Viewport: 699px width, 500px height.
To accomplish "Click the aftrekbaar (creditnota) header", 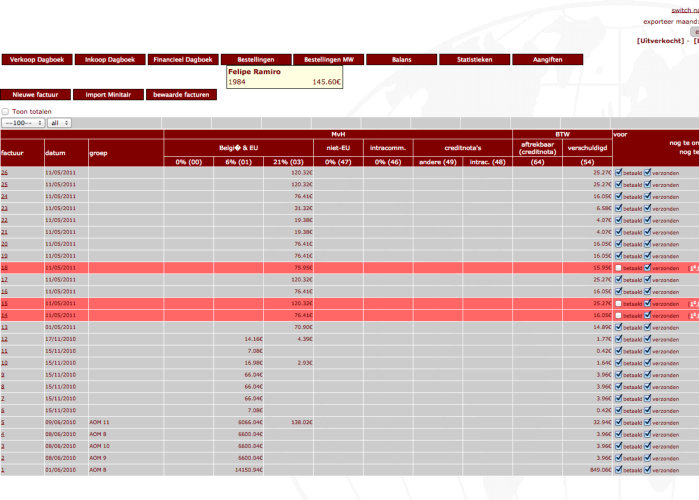I will coord(537,148).
